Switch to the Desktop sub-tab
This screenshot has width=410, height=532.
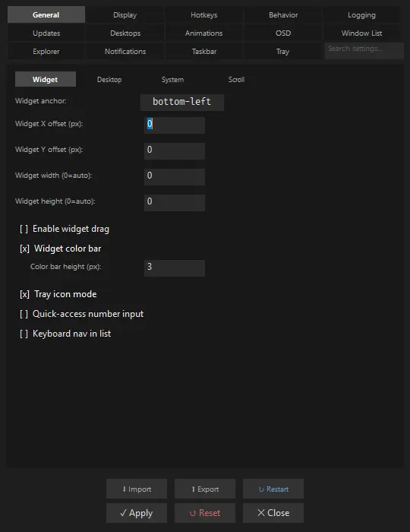(x=109, y=79)
